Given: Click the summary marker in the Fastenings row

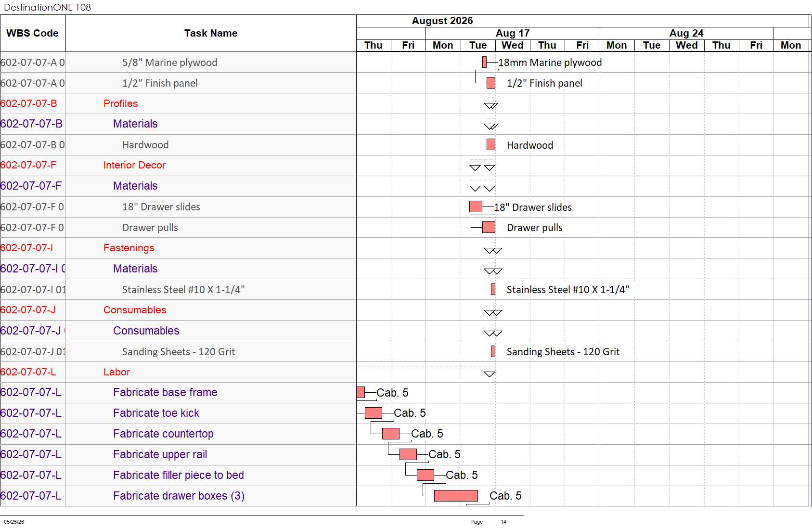Looking at the screenshot, I should (x=493, y=250).
